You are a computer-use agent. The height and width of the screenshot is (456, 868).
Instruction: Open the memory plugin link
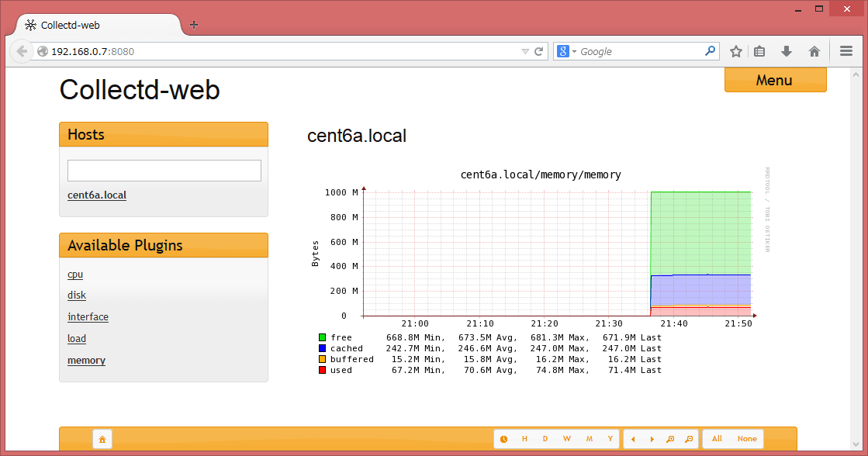click(x=86, y=361)
